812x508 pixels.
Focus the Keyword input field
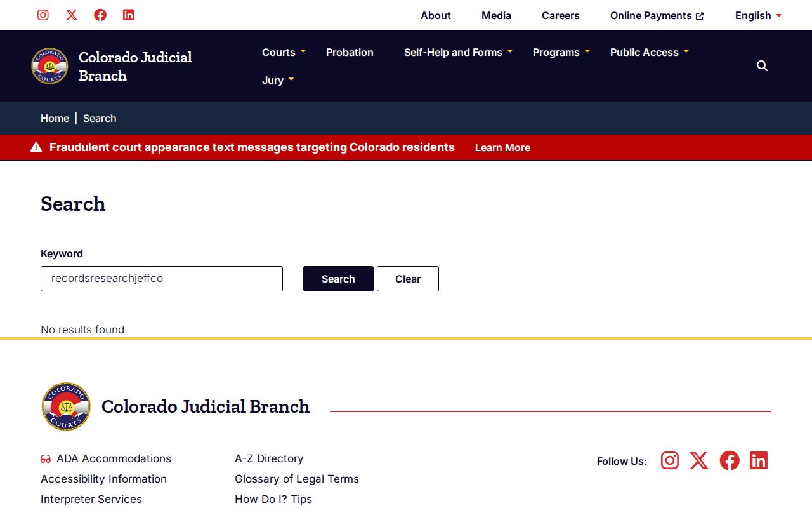pyautogui.click(x=162, y=279)
